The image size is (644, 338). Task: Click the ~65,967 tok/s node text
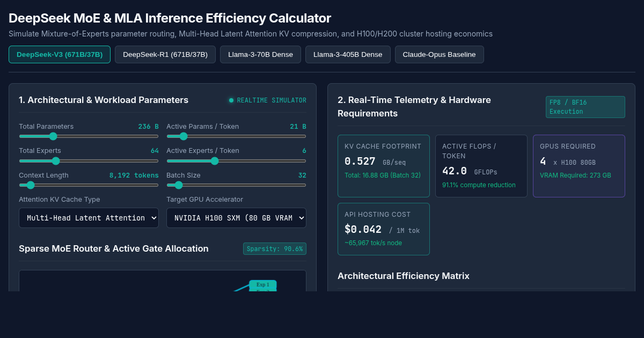point(373,243)
